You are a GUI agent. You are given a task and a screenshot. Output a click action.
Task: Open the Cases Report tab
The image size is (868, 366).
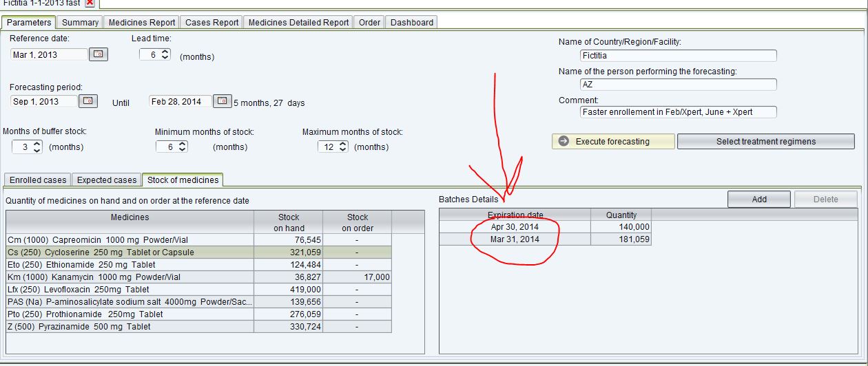click(x=211, y=22)
